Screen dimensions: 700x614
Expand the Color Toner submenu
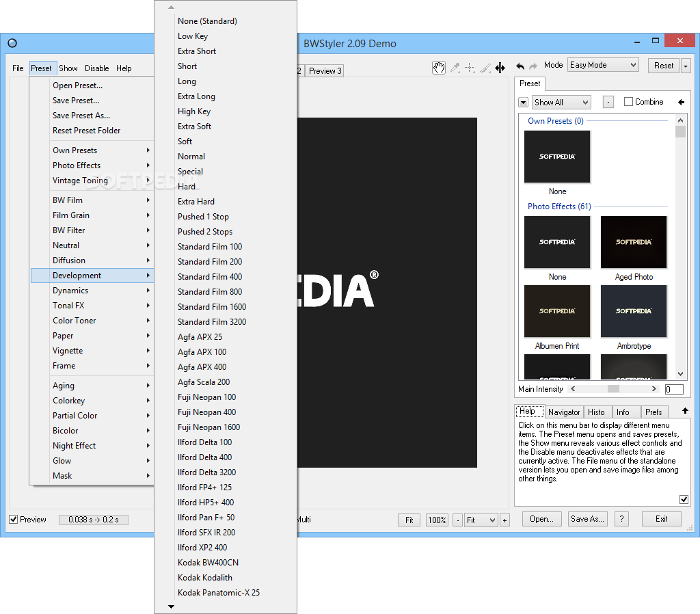click(92, 321)
